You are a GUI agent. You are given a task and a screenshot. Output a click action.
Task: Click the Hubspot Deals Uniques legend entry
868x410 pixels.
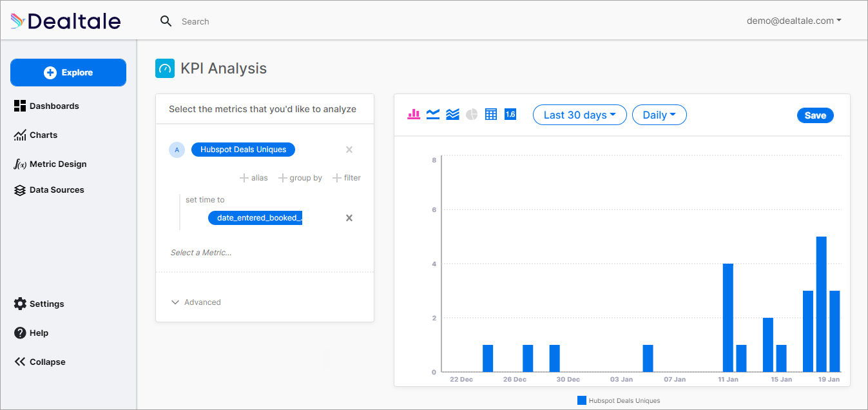(619, 400)
